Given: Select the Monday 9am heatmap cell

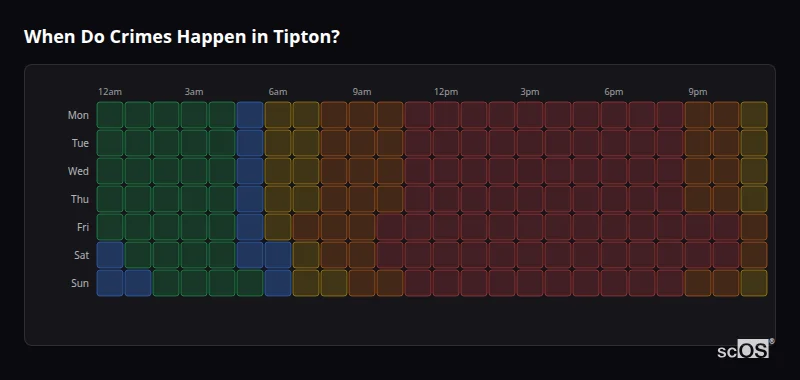Looking at the screenshot, I should pyautogui.click(x=362, y=115).
